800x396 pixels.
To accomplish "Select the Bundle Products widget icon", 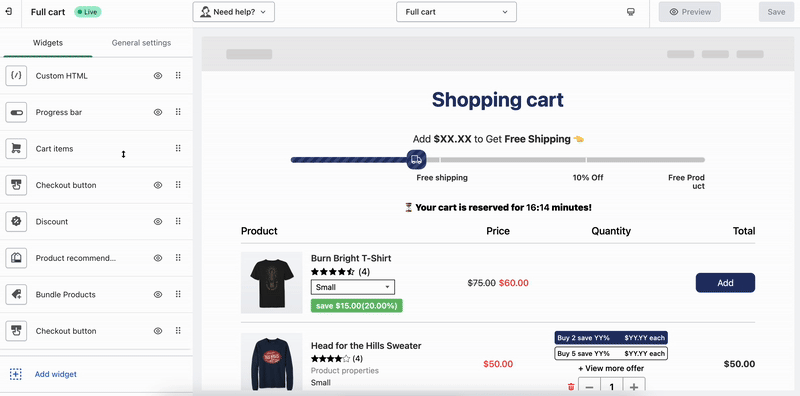I will (x=16, y=294).
